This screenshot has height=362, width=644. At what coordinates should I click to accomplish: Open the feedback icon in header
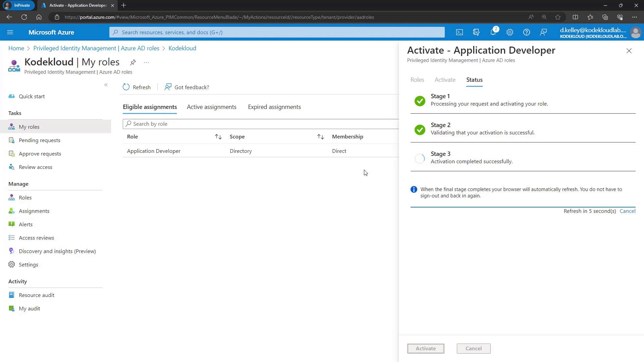(543, 33)
